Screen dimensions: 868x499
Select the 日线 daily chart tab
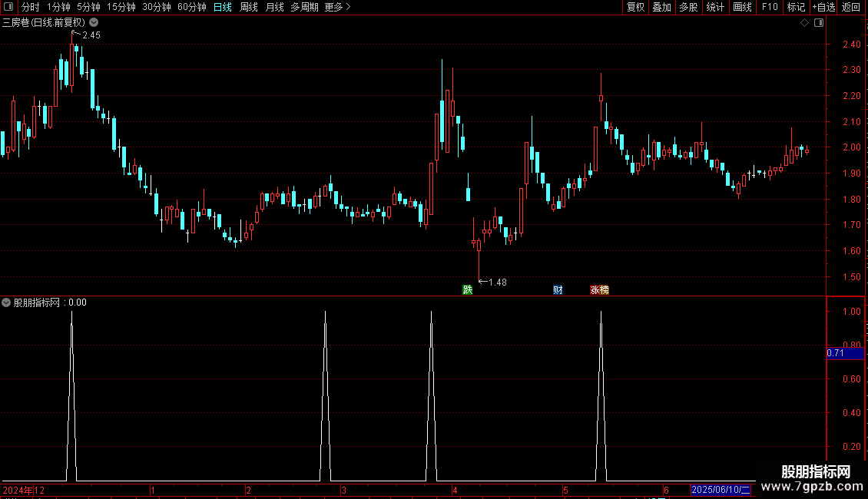pyautogui.click(x=223, y=7)
